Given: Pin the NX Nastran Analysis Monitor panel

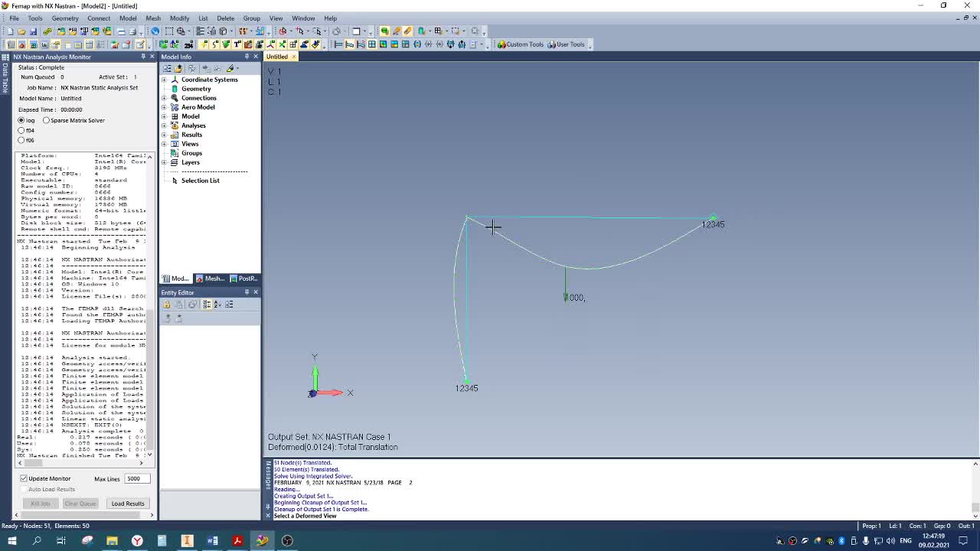Looking at the screenshot, I should point(143,57).
